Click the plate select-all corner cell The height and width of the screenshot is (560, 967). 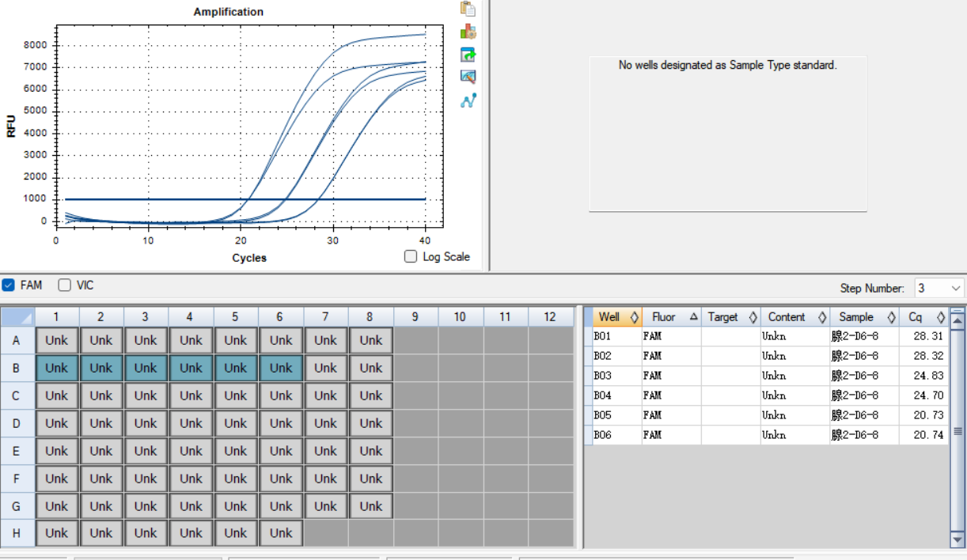tap(17, 317)
